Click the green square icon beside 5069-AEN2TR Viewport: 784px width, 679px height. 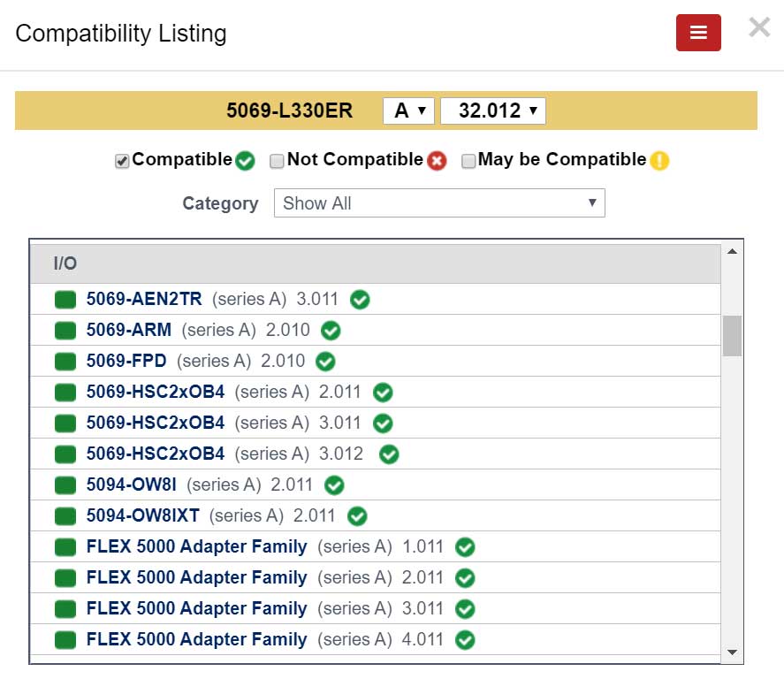click(x=65, y=300)
